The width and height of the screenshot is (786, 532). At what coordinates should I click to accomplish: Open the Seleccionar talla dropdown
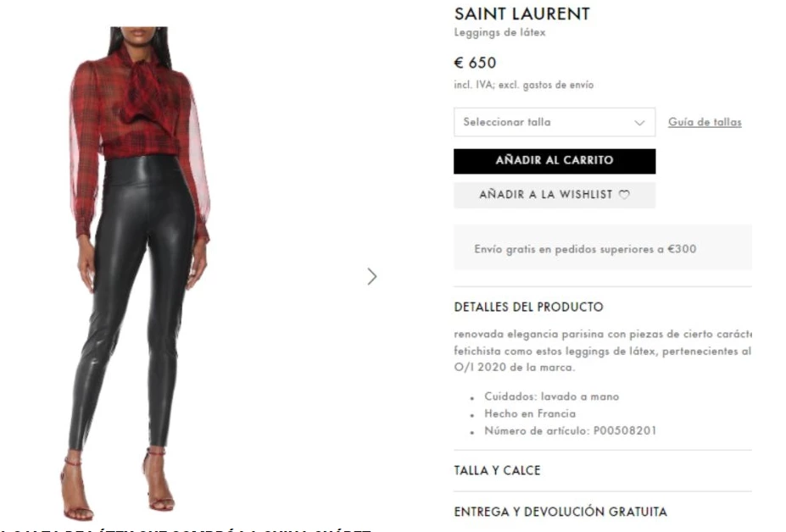pyautogui.click(x=555, y=122)
